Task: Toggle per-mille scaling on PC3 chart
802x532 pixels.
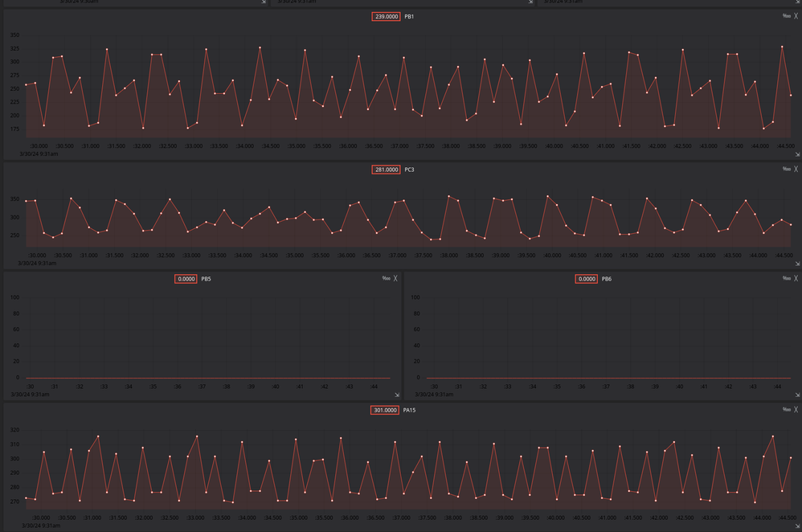Action: point(786,170)
